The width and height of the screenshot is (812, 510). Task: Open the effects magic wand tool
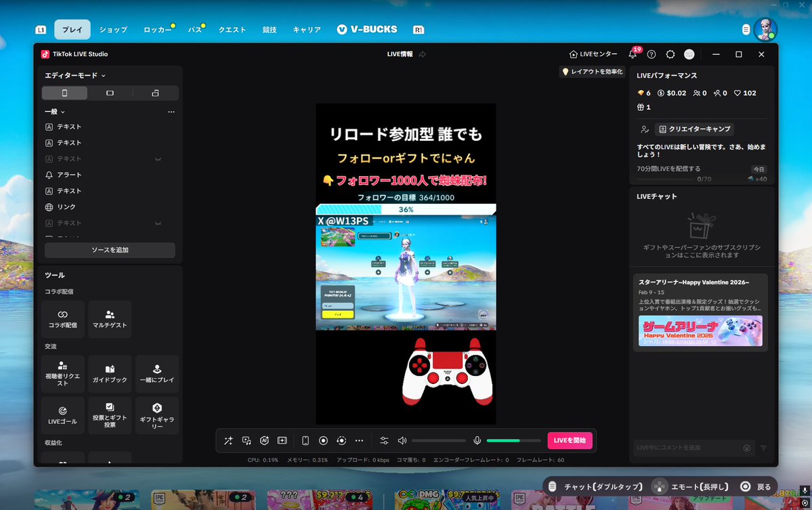click(x=228, y=441)
